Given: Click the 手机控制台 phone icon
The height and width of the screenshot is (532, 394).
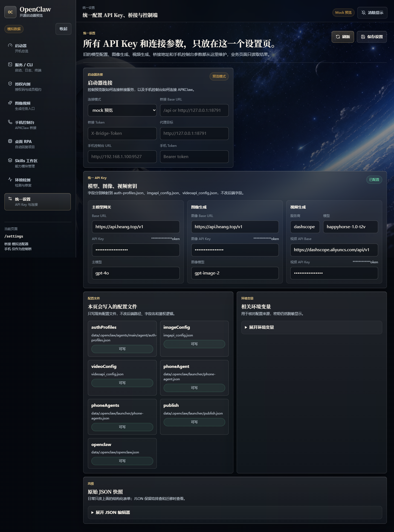Looking at the screenshot, I should click(10, 122).
